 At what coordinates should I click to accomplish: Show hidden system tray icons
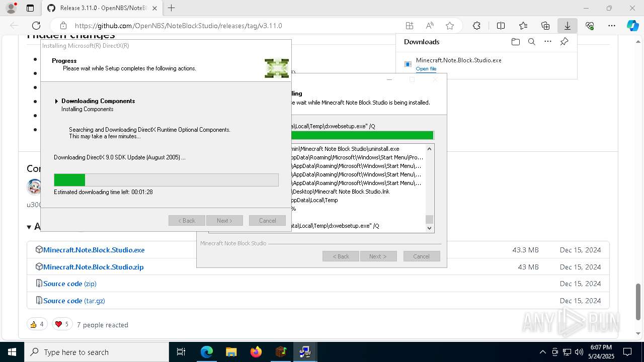click(x=542, y=352)
